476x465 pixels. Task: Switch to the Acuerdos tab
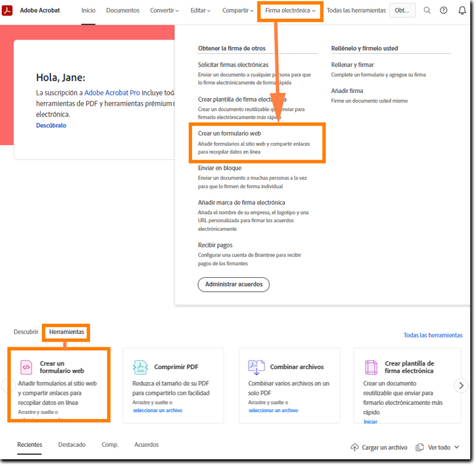146,444
